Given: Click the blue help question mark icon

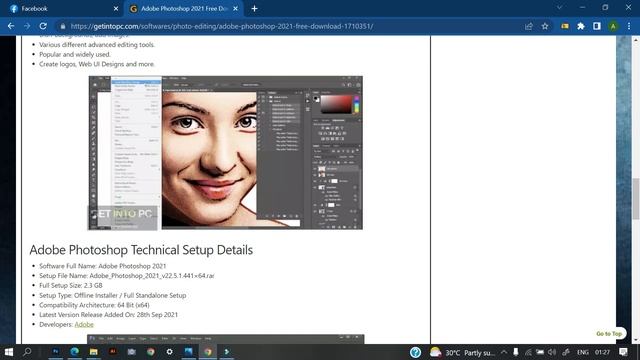Looking at the screenshot, I should coord(415,352).
